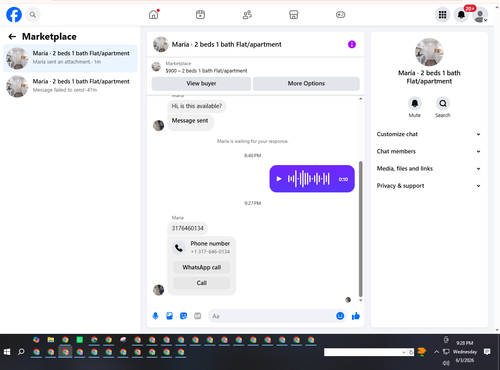Open the Gaming tab icon

[x=340, y=15]
